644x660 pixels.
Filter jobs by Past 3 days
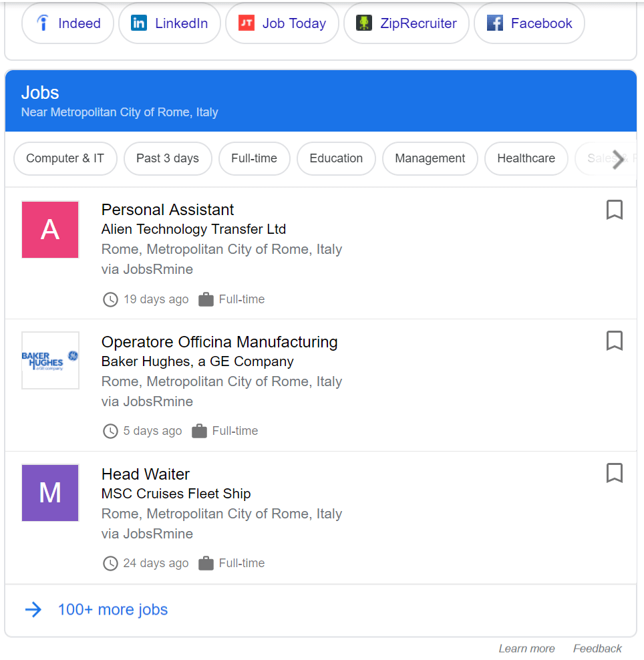click(x=168, y=159)
